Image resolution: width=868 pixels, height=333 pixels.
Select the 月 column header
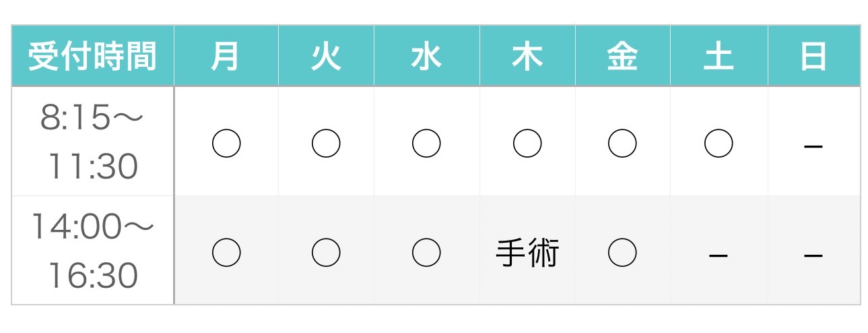click(226, 57)
